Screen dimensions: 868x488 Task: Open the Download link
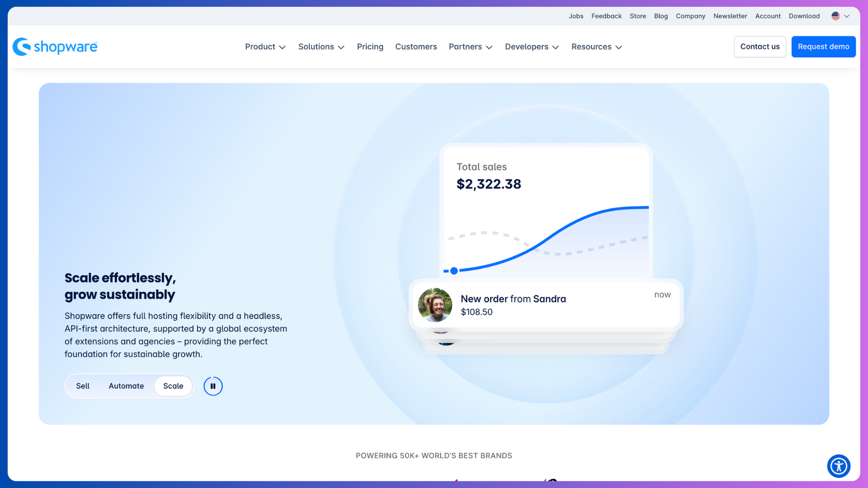804,16
